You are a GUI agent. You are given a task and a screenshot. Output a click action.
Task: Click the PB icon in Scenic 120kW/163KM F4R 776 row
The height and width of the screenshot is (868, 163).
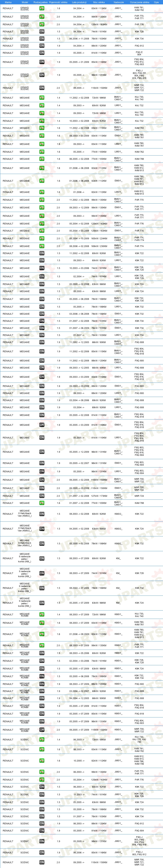tap(42, 780)
